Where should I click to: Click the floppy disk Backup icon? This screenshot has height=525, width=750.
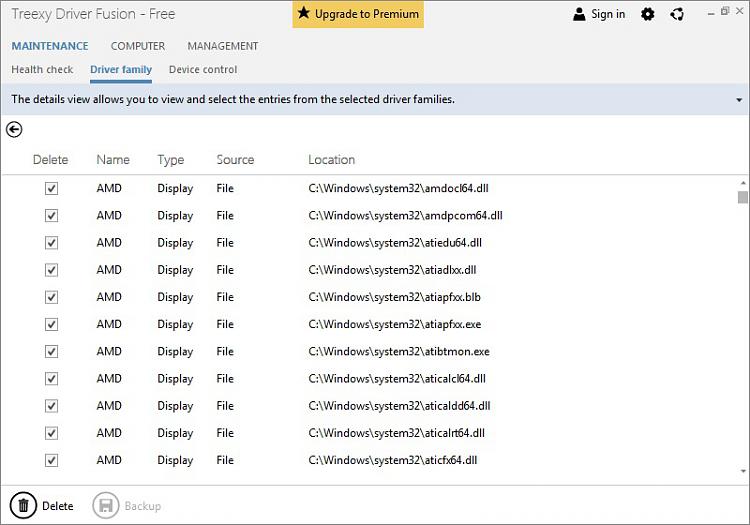(x=106, y=505)
